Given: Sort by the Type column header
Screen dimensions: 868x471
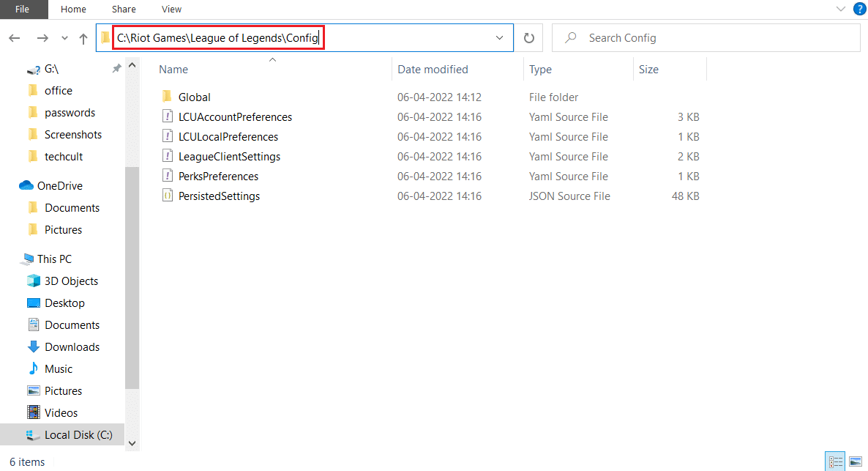Looking at the screenshot, I should [539, 70].
